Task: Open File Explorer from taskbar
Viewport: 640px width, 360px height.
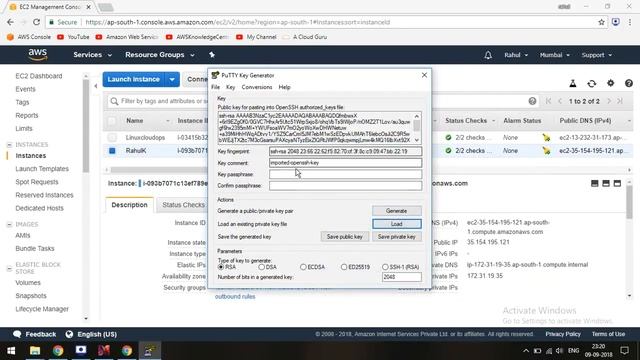Action: [x=35, y=351]
